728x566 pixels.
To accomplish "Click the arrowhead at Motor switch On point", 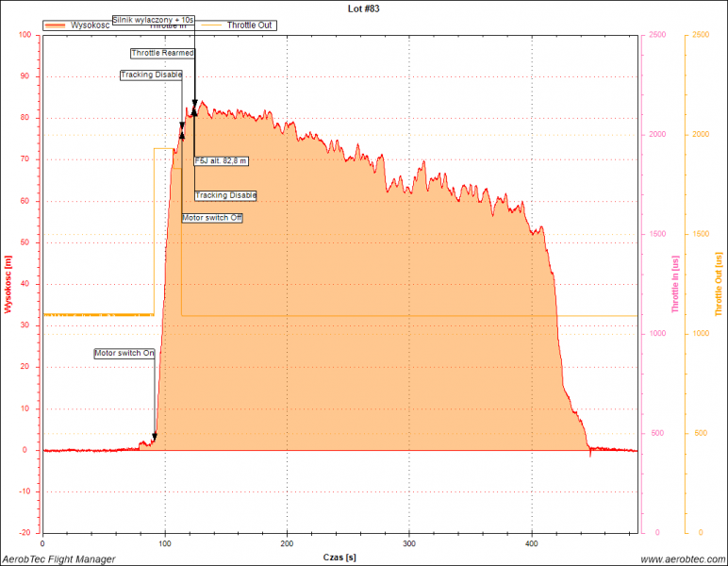I will 155,437.
